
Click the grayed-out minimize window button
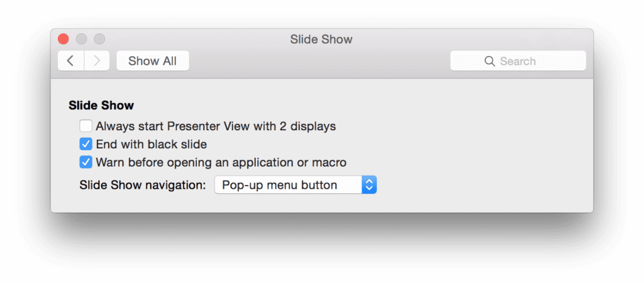[x=81, y=39]
